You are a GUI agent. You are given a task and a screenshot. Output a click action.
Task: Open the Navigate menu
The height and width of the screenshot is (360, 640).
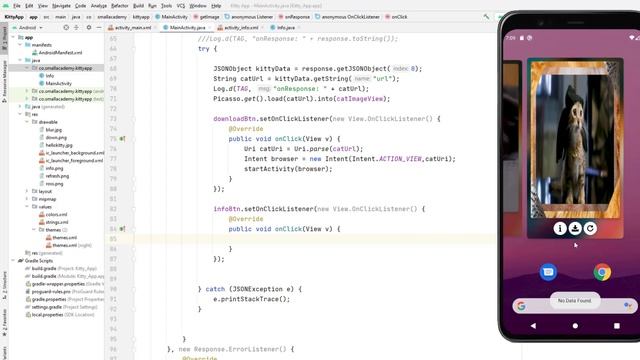click(x=61, y=6)
